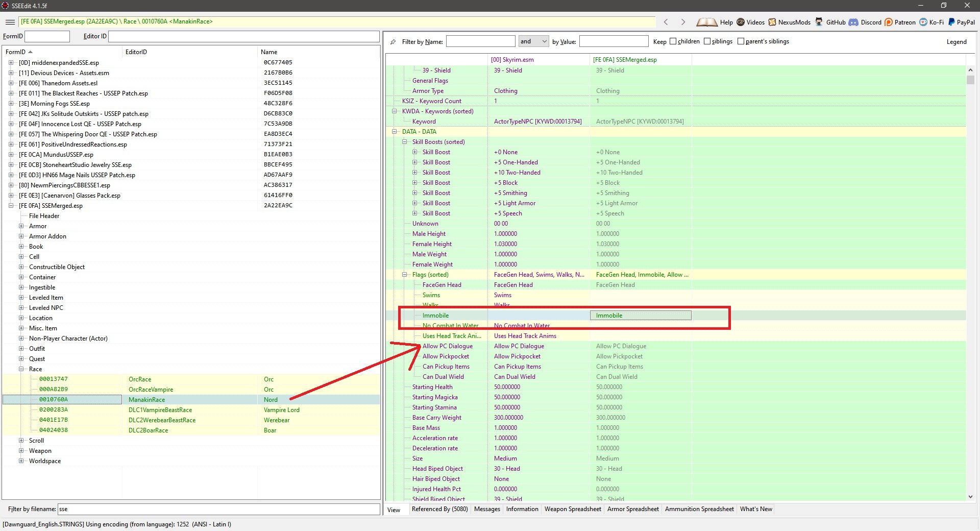The height and width of the screenshot is (531, 980).
Task: Open the and/or filter dropdown
Action: point(533,41)
